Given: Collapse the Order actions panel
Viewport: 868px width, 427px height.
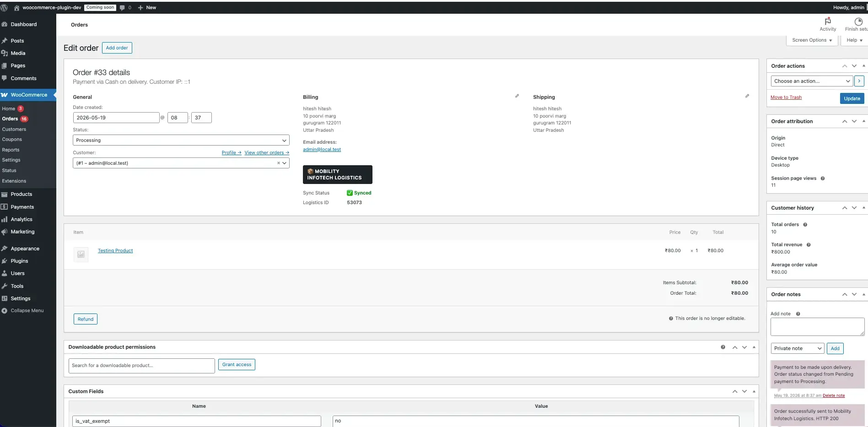Looking at the screenshot, I should [864, 66].
